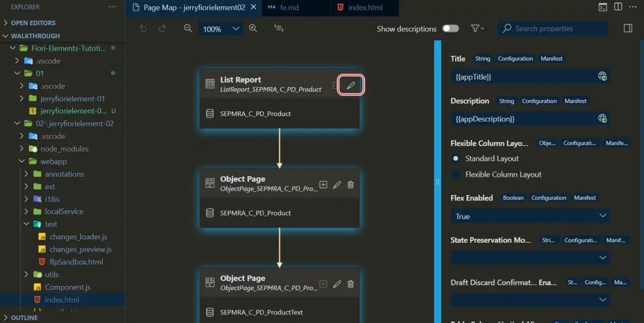Image resolution: width=644 pixels, height=323 pixels.
Task: Delete the second Object Page with trash icon
Action: point(350,284)
